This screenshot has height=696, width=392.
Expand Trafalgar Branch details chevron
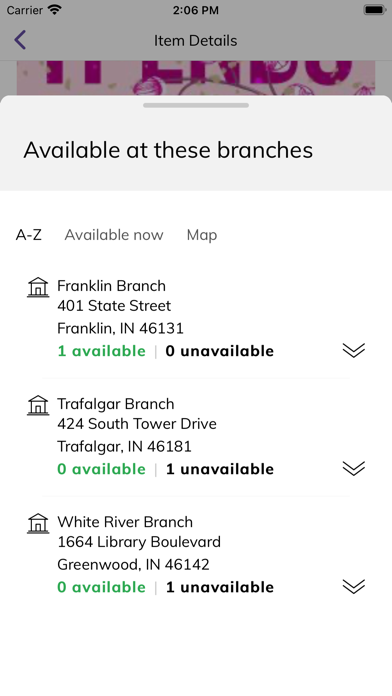click(354, 468)
